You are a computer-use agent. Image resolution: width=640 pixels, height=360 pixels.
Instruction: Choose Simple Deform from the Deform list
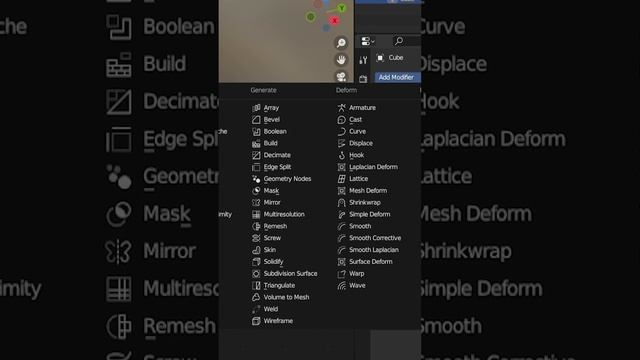point(369,214)
